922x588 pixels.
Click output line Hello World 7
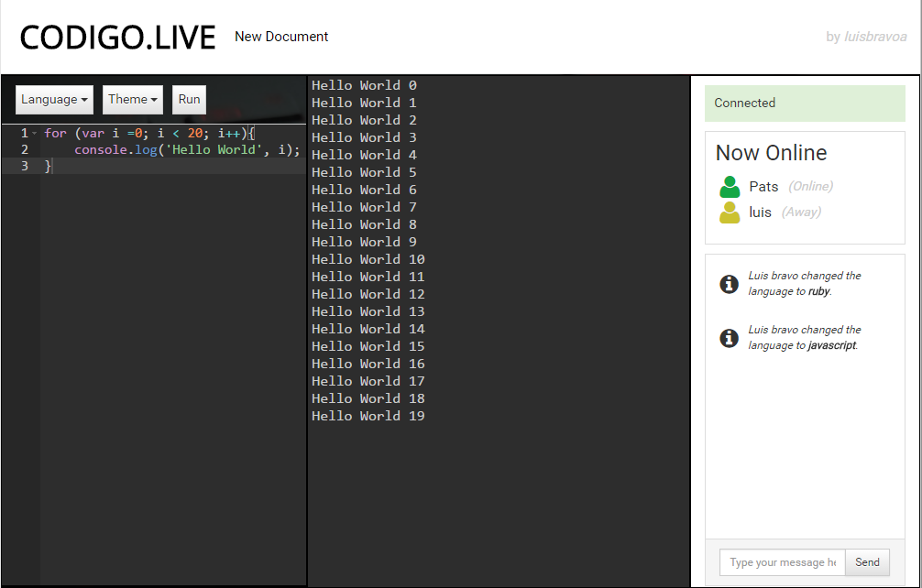(364, 207)
